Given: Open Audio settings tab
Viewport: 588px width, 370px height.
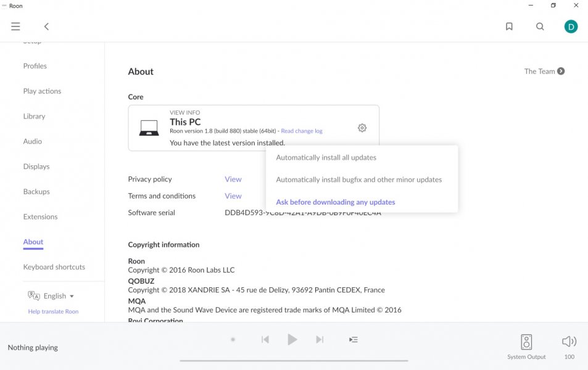Looking at the screenshot, I should [x=33, y=141].
